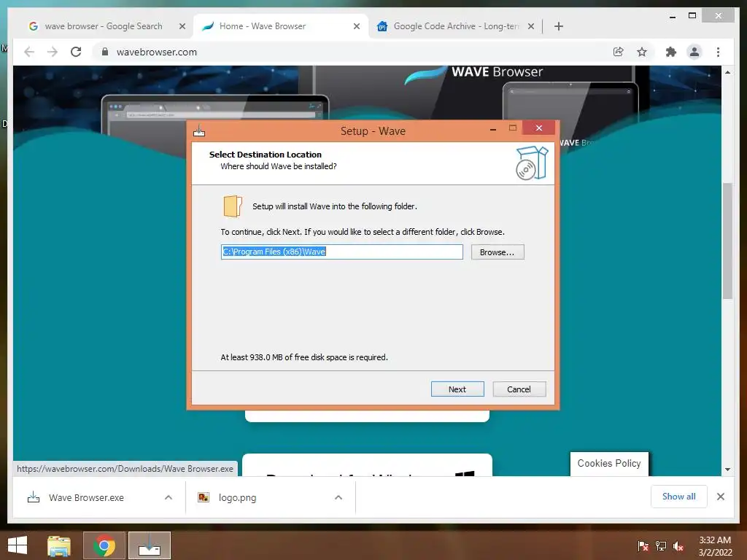Reload the wavebrowser.com page
Image resolution: width=747 pixels, height=560 pixels.
[76, 52]
